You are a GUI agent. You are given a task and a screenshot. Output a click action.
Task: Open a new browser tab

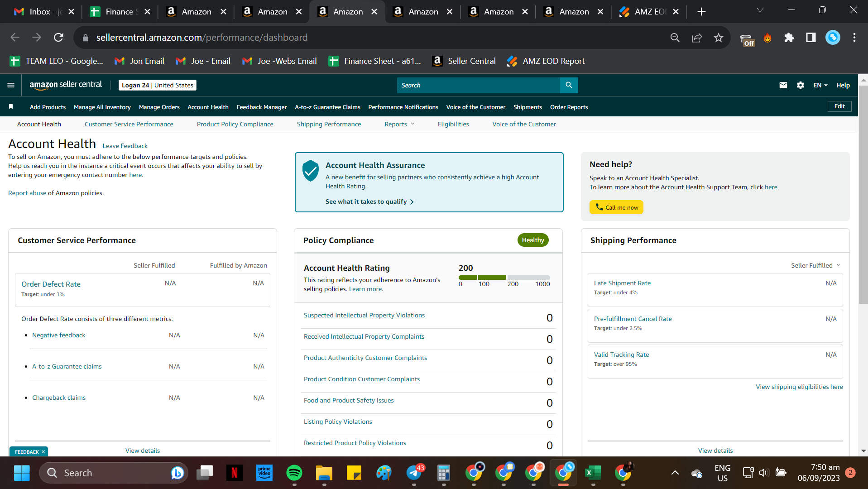(701, 12)
